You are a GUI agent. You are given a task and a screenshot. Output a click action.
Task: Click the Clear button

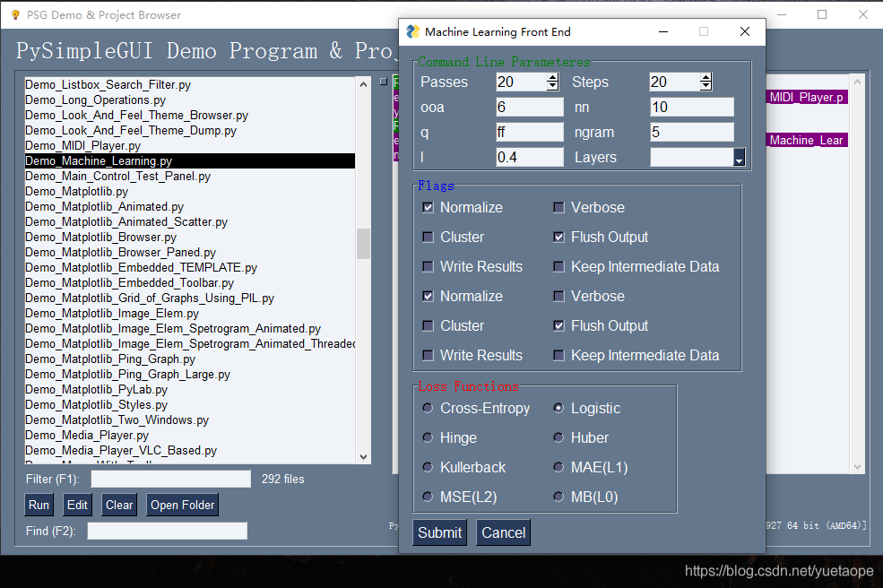point(119,505)
